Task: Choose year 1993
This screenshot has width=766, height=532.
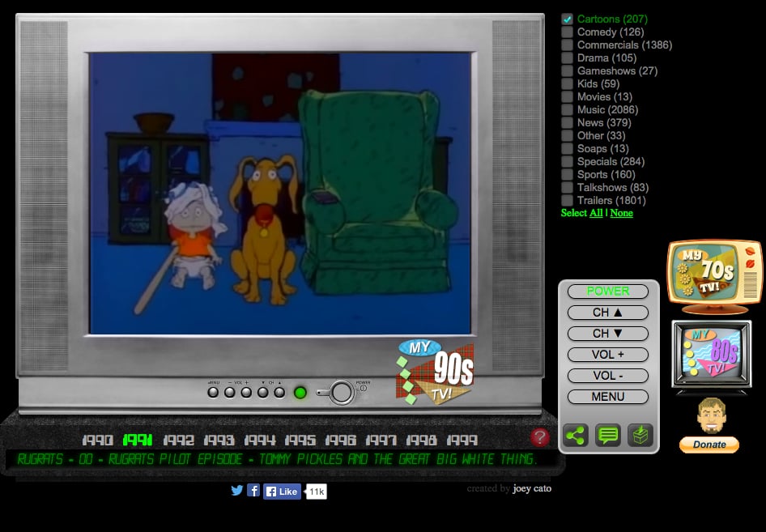Action: [219, 440]
